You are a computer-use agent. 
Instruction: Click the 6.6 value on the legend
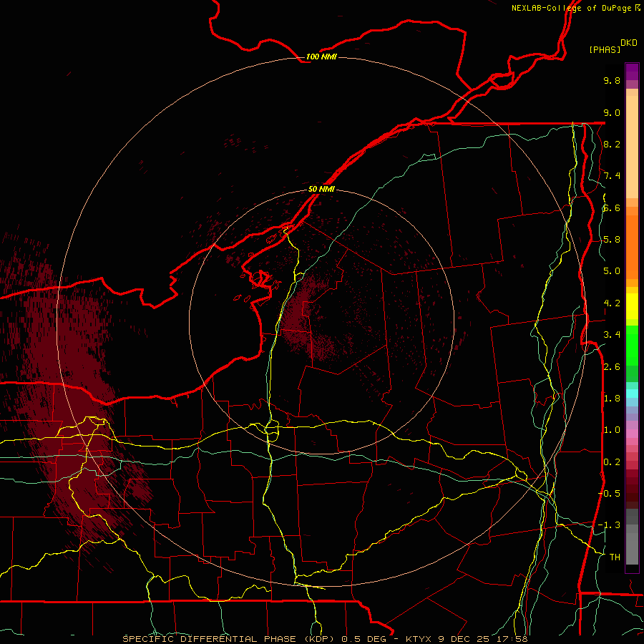point(612,208)
